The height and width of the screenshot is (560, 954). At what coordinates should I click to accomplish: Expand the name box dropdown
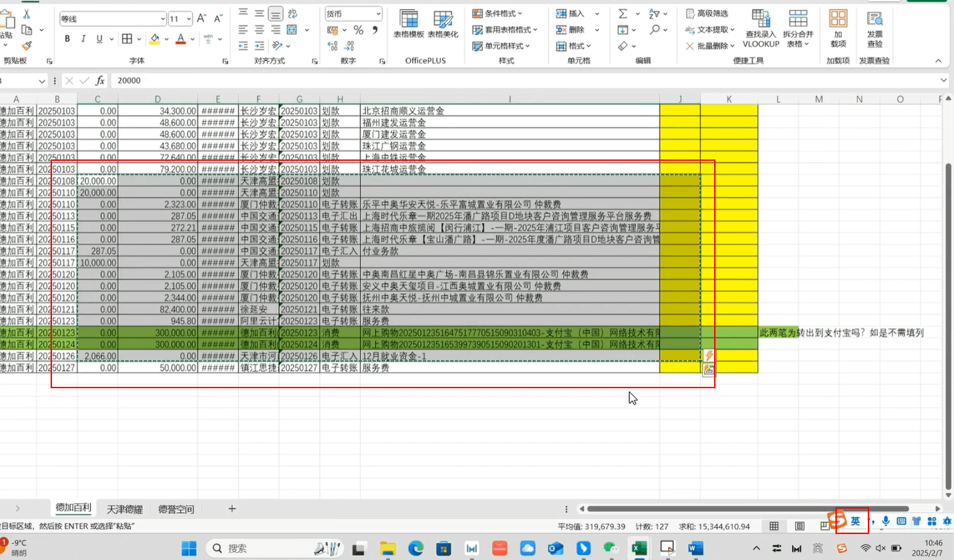[x=42, y=80]
